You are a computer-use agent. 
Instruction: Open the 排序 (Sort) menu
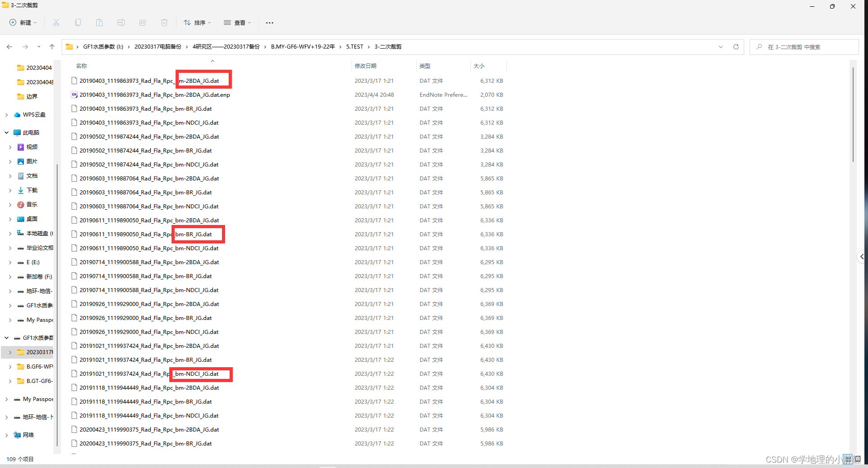click(x=197, y=22)
